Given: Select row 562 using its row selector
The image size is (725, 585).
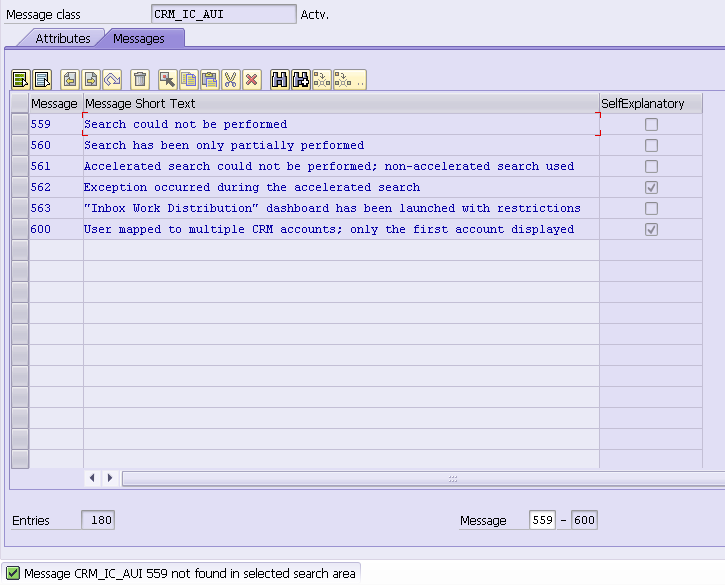Looking at the screenshot, I should (20, 187).
